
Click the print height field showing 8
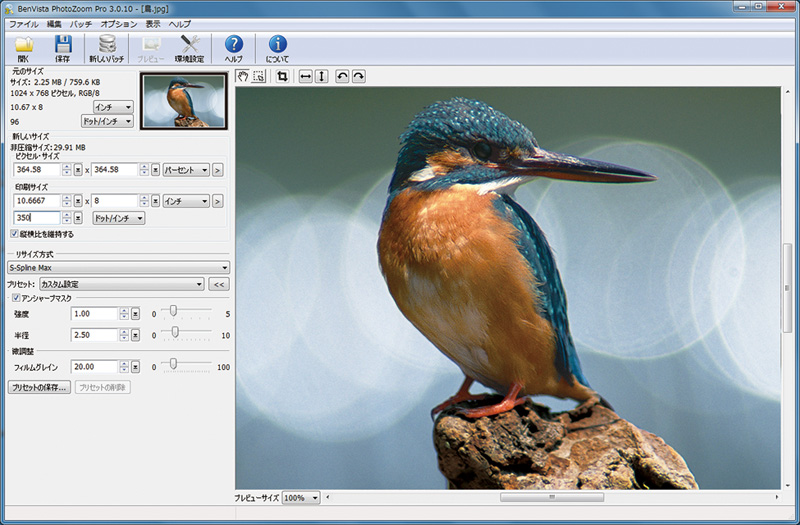click(115, 201)
